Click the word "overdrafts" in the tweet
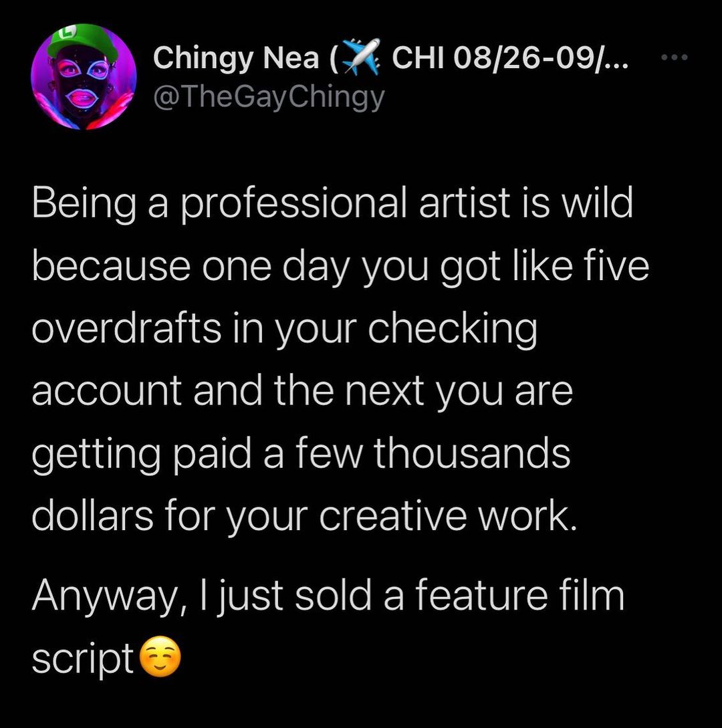 tap(126, 328)
